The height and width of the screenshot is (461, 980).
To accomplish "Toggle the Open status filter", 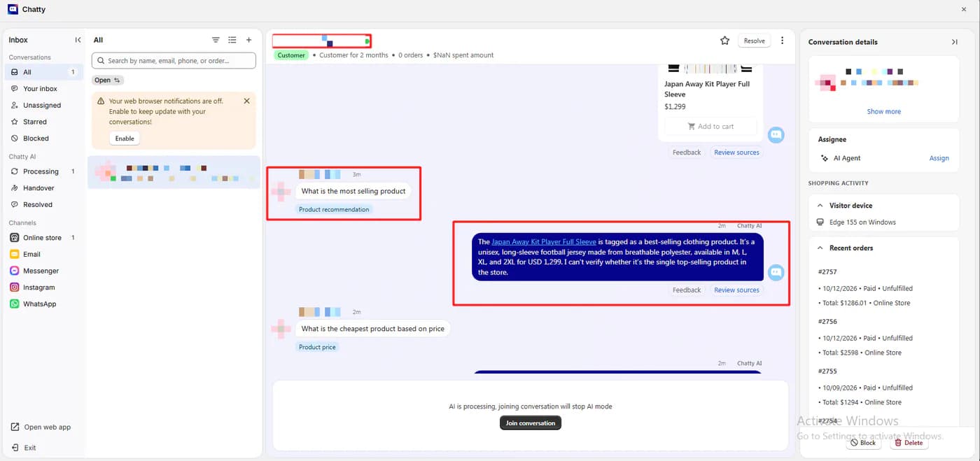I will (108, 80).
